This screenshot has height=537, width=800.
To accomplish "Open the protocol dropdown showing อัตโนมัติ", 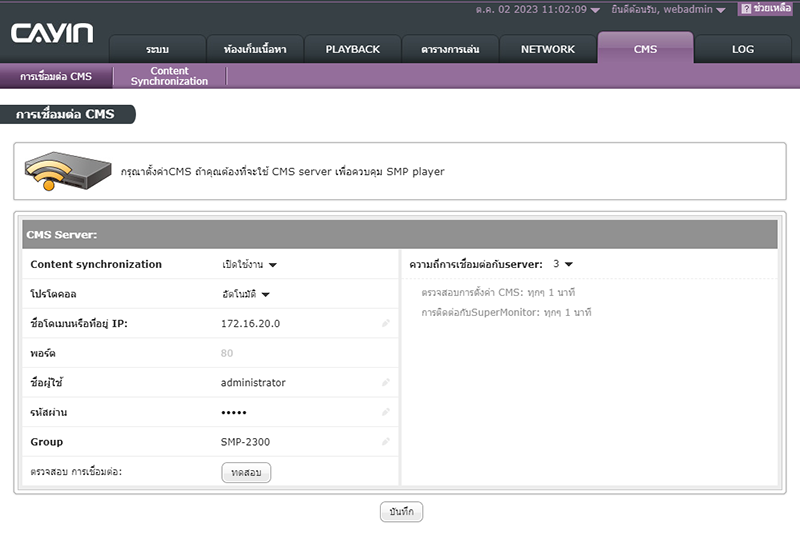I will tap(247, 294).
